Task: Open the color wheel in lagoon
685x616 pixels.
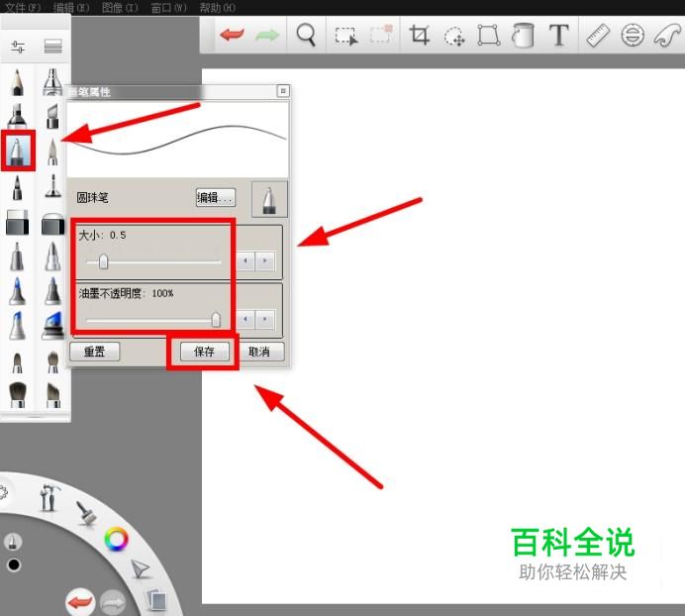Action: point(116,539)
